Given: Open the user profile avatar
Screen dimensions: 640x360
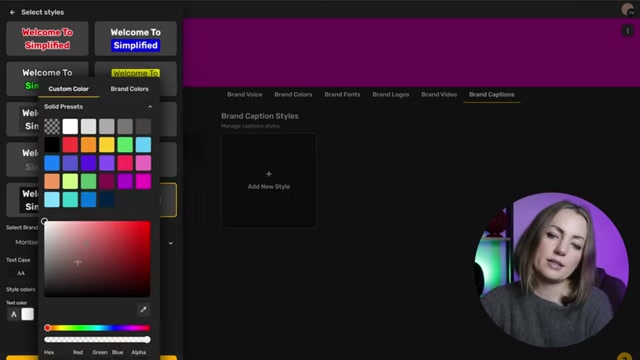Looking at the screenshot, I should point(628,9).
